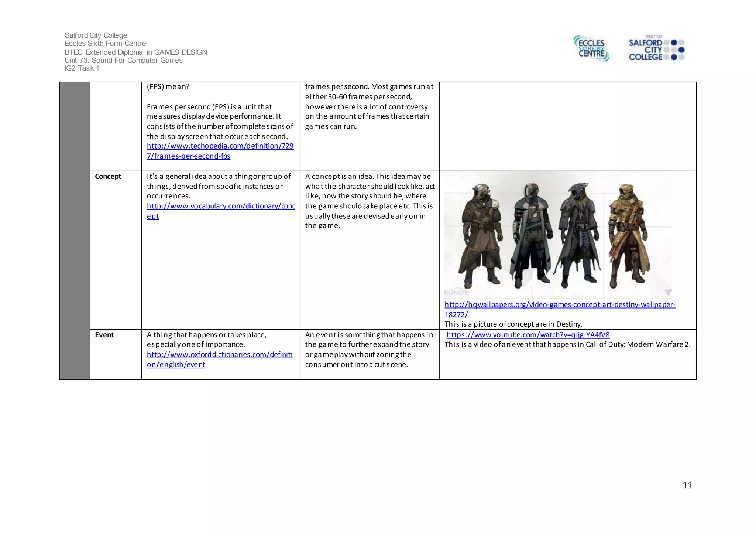Image resolution: width=756 pixels, height=535 pixels.
Task: Click header text 'Unit 73: Sound For Computer Games'
Action: tap(124, 60)
